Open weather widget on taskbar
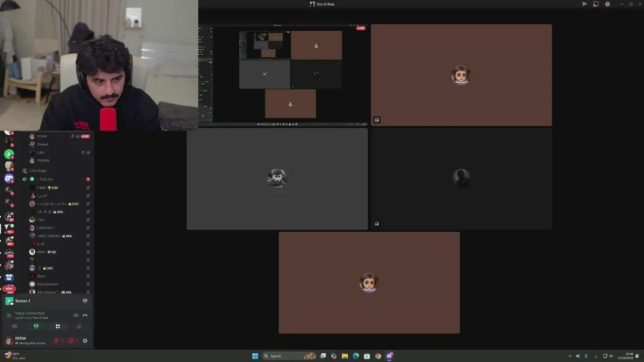 (x=14, y=356)
